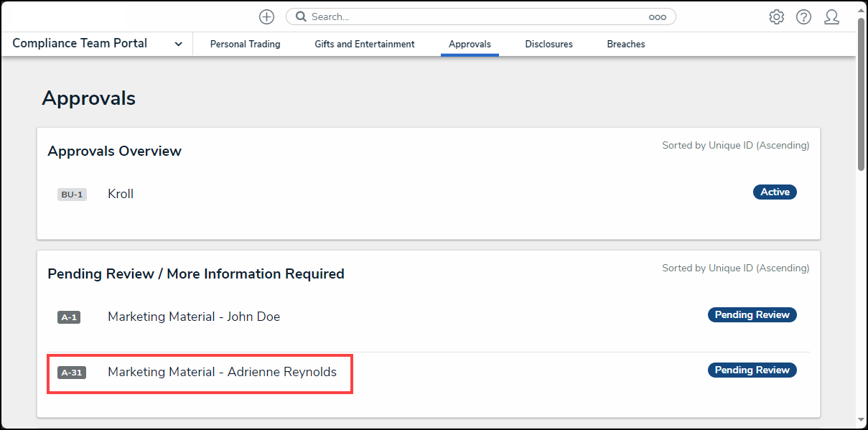The image size is (868, 430).
Task: Click the Active status badge for Kroll
Action: pyautogui.click(x=775, y=192)
